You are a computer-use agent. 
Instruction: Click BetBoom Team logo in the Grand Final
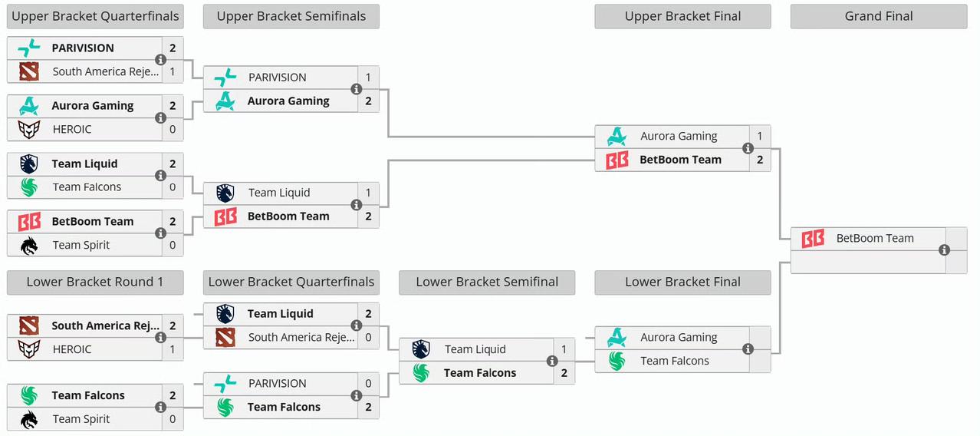pos(813,239)
